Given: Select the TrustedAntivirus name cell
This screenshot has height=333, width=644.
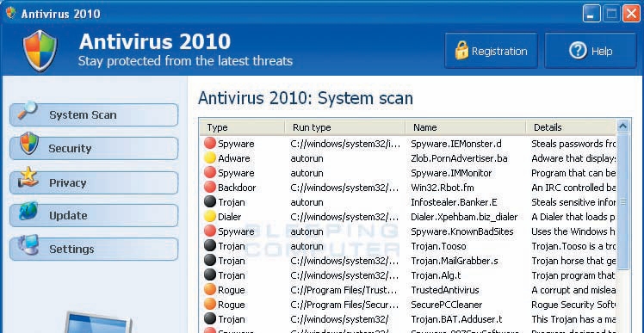Looking at the screenshot, I should [445, 290].
